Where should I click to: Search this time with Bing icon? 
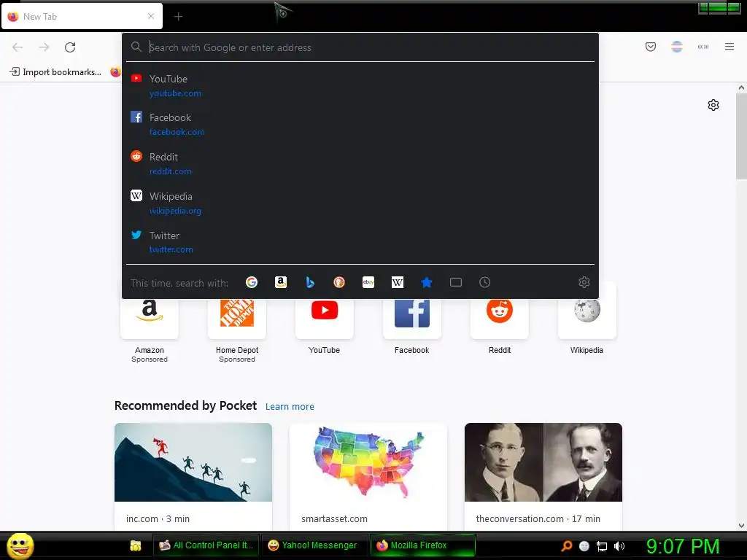tap(309, 282)
